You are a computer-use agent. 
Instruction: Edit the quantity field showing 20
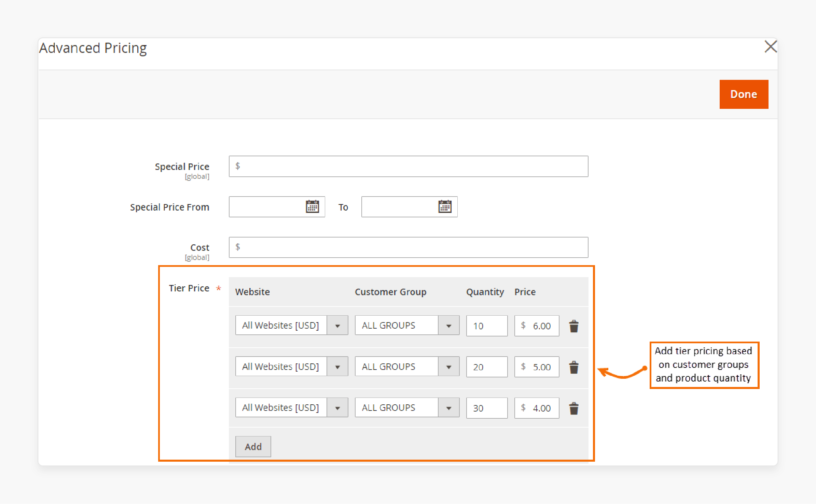coord(487,367)
